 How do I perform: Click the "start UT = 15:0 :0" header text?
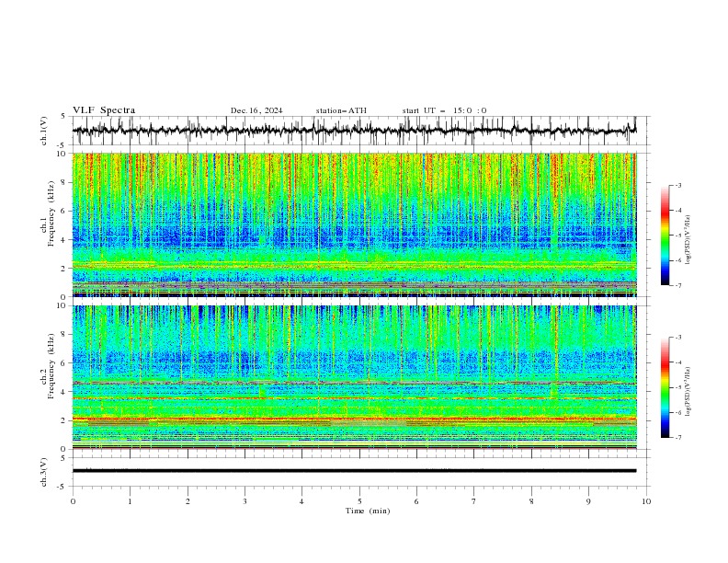point(444,110)
